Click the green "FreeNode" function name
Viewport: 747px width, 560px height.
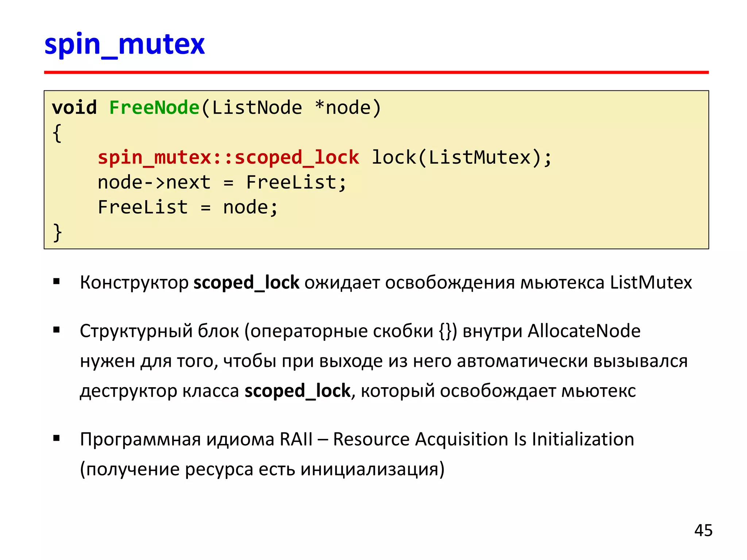(x=154, y=108)
